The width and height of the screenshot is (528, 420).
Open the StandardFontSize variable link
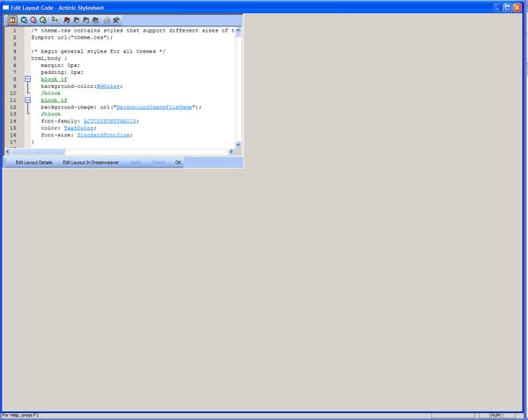coord(104,136)
